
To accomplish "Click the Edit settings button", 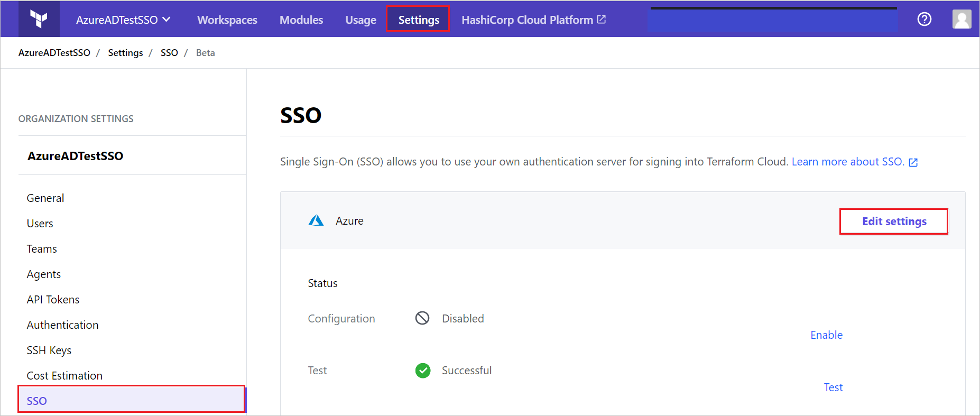I will click(x=894, y=221).
